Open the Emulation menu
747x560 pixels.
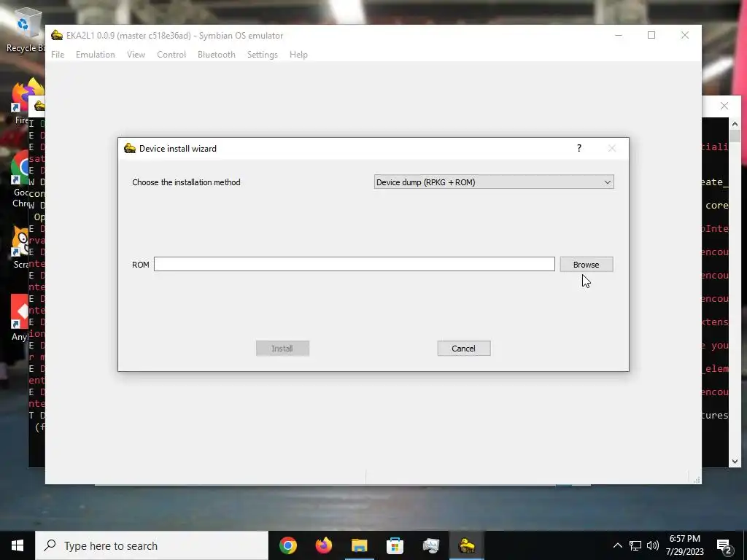click(96, 55)
